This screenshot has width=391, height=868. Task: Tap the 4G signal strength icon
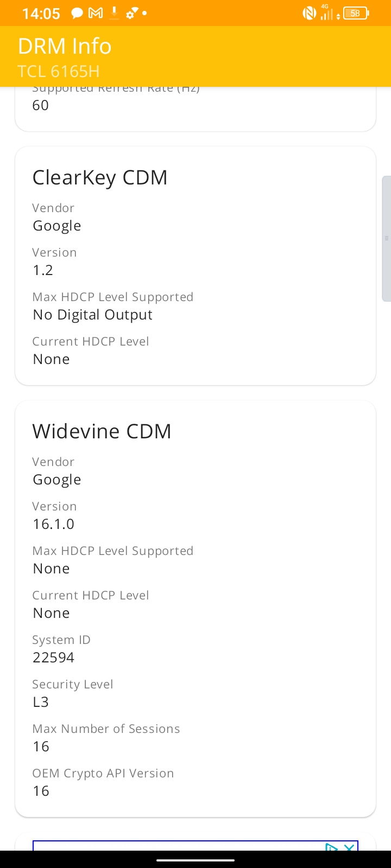pos(326,12)
